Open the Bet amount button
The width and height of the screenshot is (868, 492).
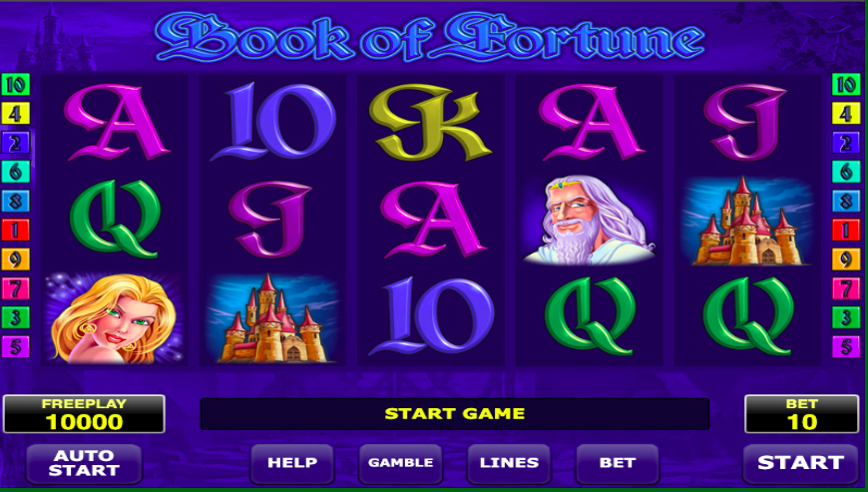click(x=618, y=463)
